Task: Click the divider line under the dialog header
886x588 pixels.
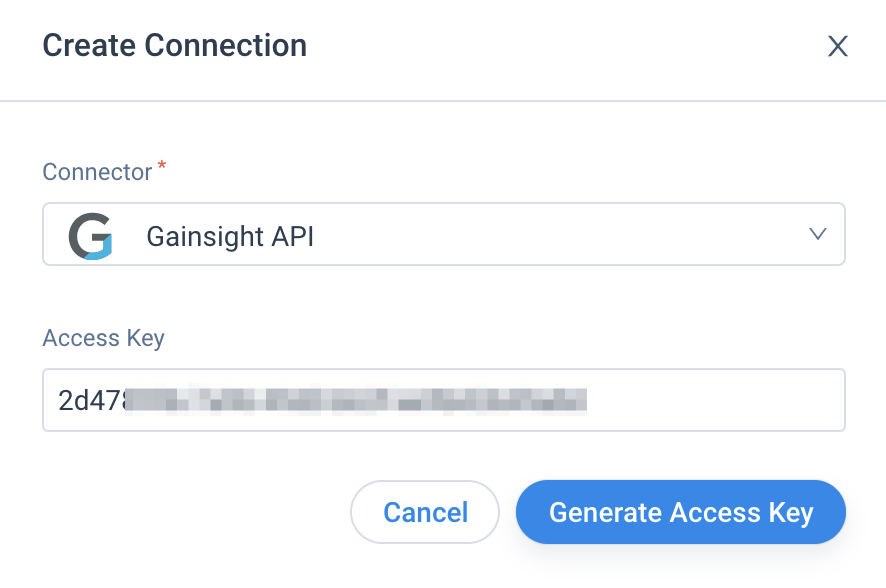Action: (443, 101)
